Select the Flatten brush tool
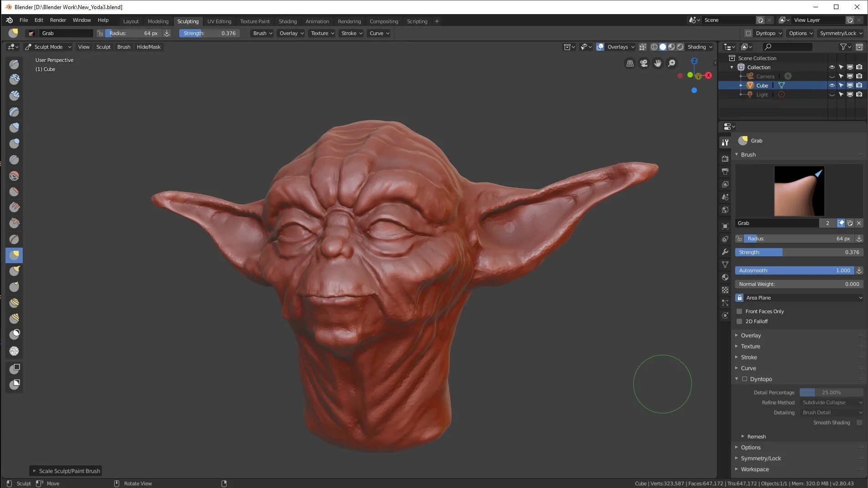Viewport: 868px width, 488px height. pos(14,192)
